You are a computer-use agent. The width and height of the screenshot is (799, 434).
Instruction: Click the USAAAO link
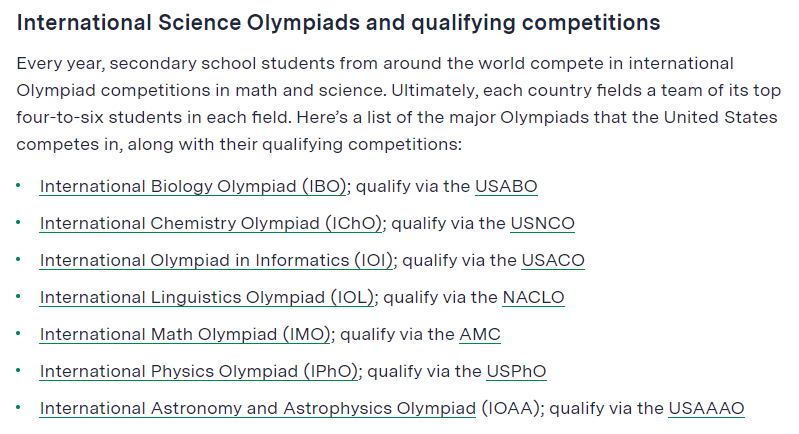click(706, 408)
